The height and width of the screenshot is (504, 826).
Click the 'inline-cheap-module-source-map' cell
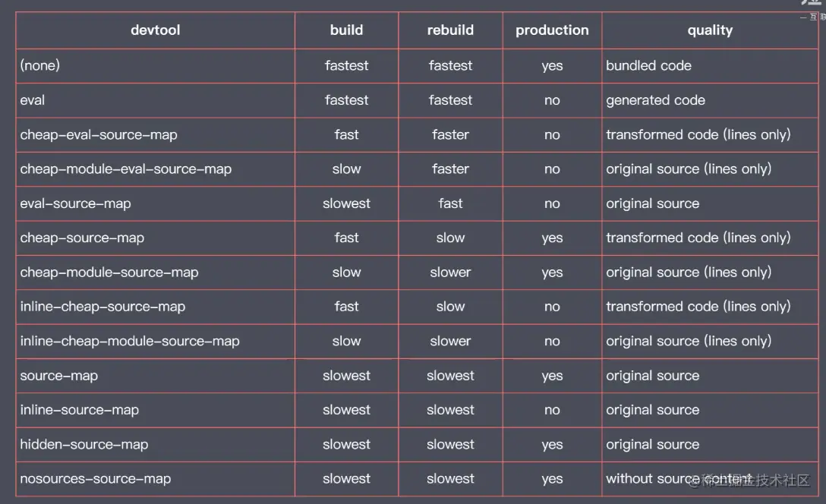(130, 342)
